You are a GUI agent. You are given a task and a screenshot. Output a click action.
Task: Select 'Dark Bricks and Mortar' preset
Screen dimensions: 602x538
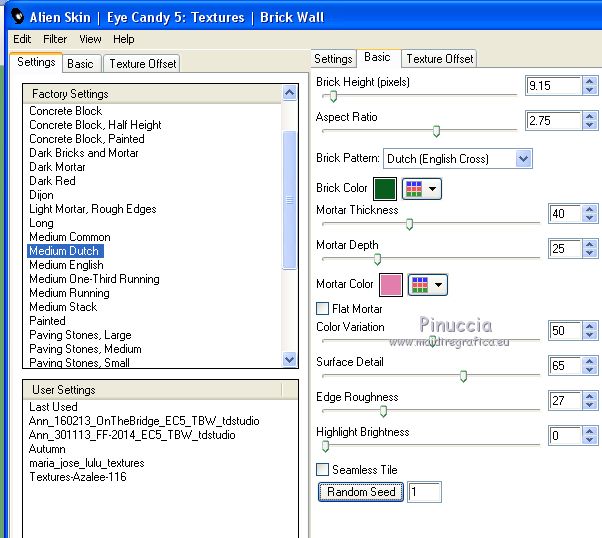[x=84, y=153]
